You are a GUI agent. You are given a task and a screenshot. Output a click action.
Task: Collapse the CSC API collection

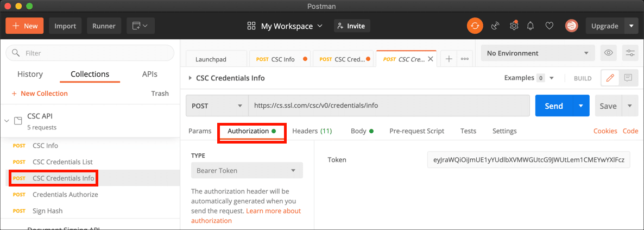click(x=7, y=120)
